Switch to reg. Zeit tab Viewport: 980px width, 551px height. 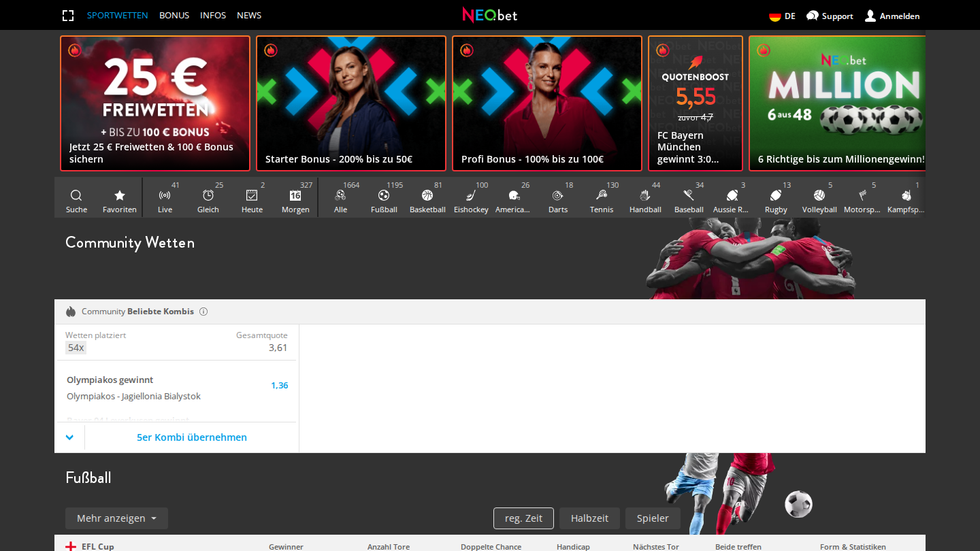(523, 518)
